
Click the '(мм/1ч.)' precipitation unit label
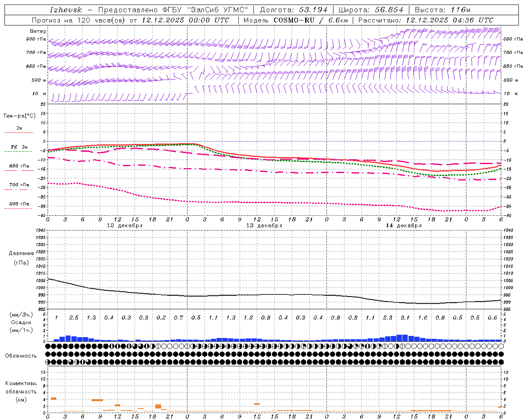[x=21, y=330]
